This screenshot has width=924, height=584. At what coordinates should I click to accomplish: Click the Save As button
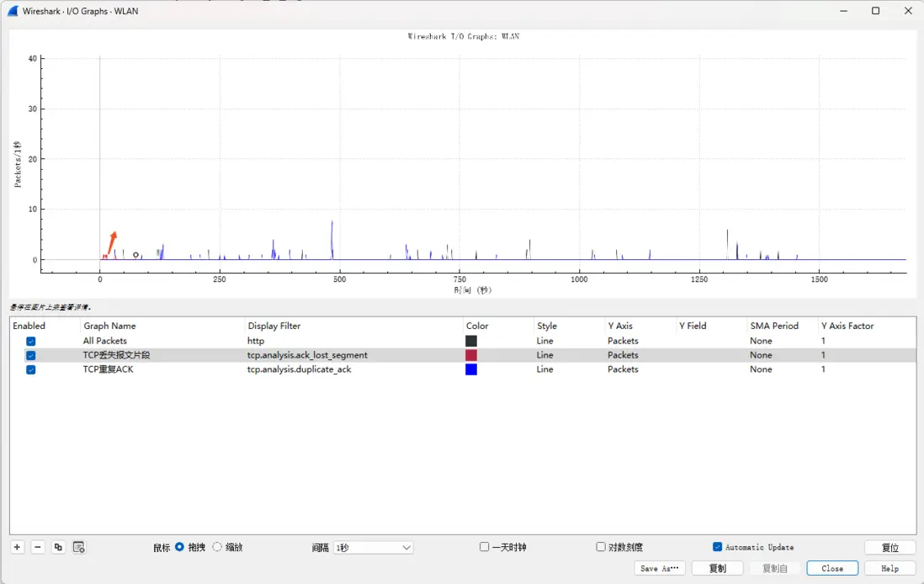(660, 568)
